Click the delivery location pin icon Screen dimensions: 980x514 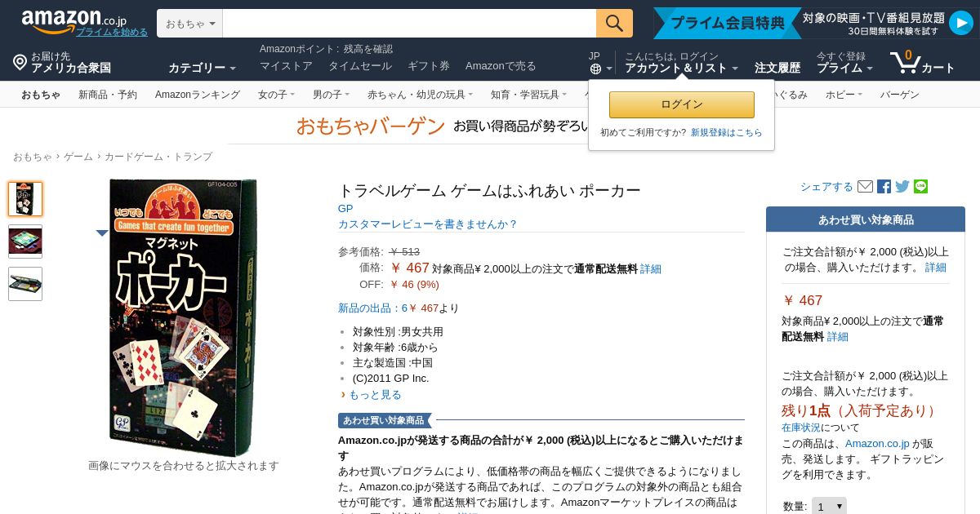[20, 62]
